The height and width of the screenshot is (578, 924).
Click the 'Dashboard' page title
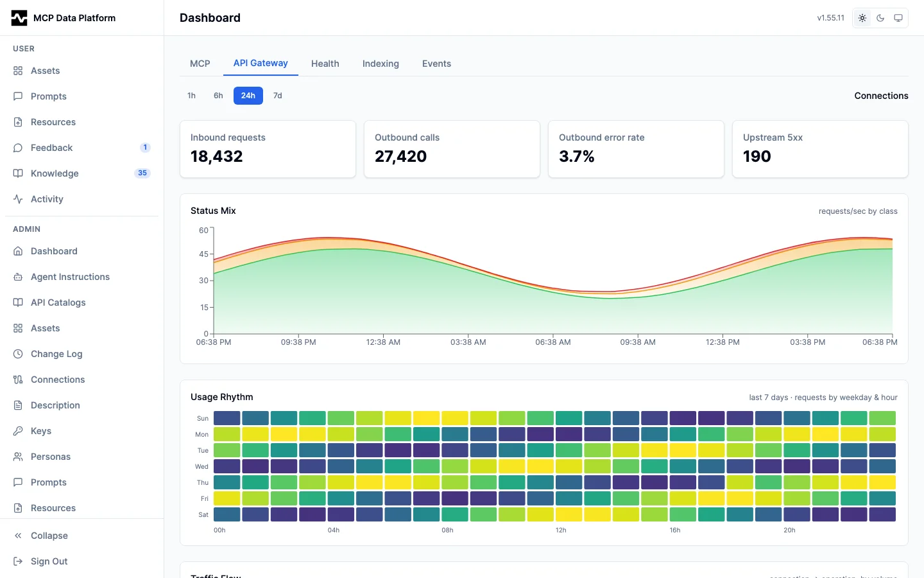(210, 18)
